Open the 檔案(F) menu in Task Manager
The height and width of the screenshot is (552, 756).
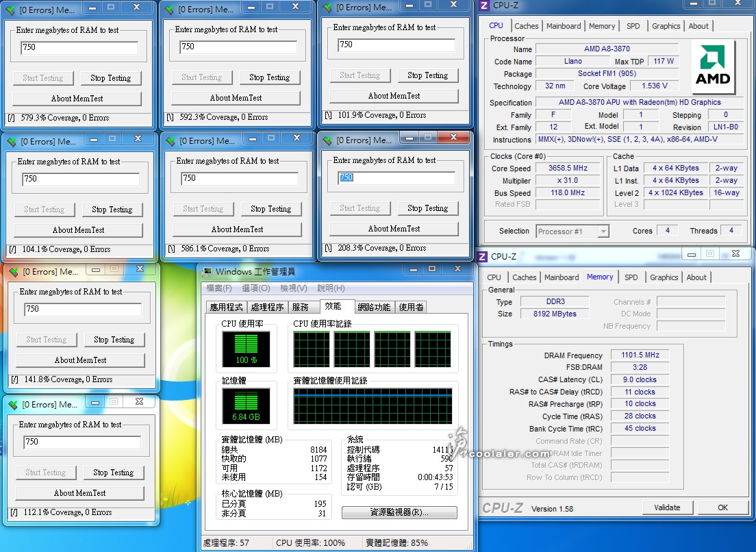[x=219, y=288]
